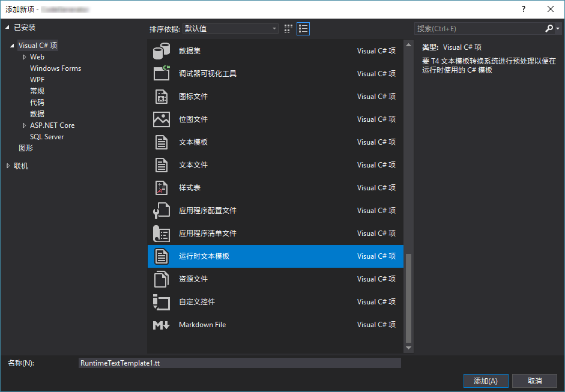Expand the Web tree node
This screenshot has width=565, height=392.
click(25, 57)
